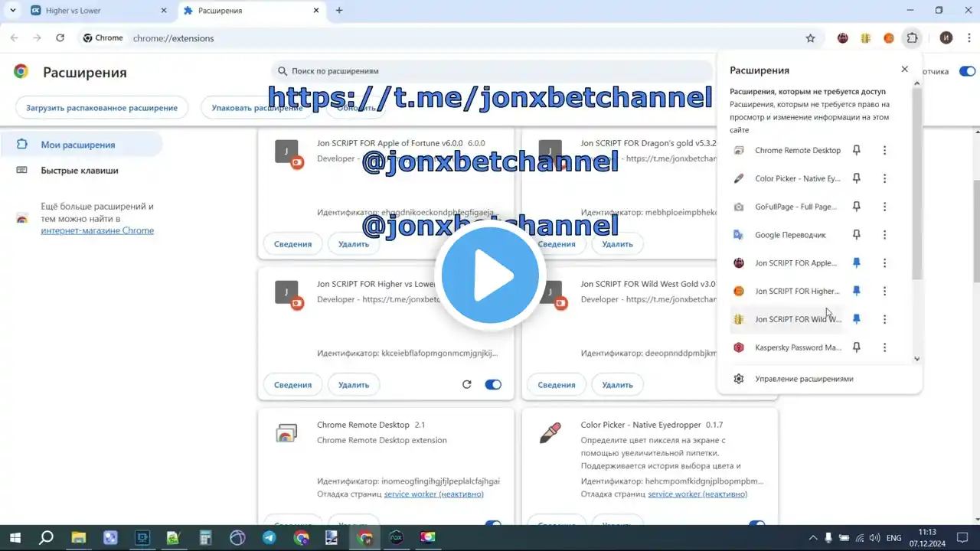Click the Apple of Fortune extension toolbar icon

[x=843, y=37]
